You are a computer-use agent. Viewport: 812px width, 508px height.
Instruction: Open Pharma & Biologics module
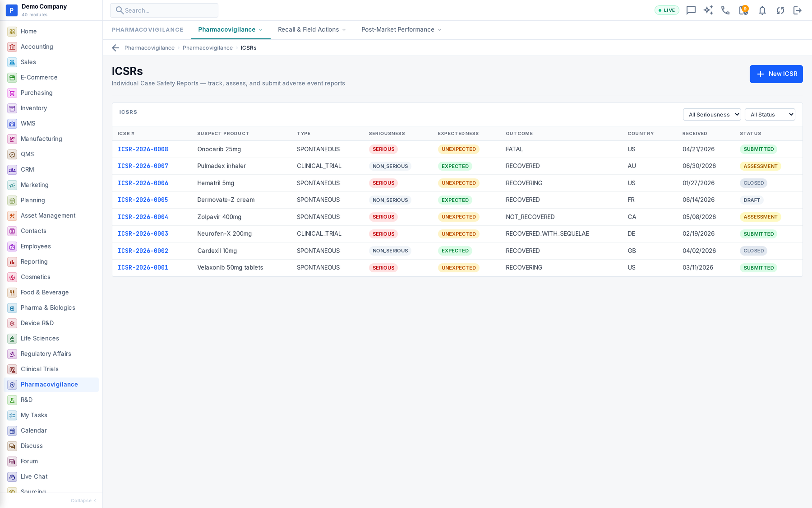coord(51,308)
